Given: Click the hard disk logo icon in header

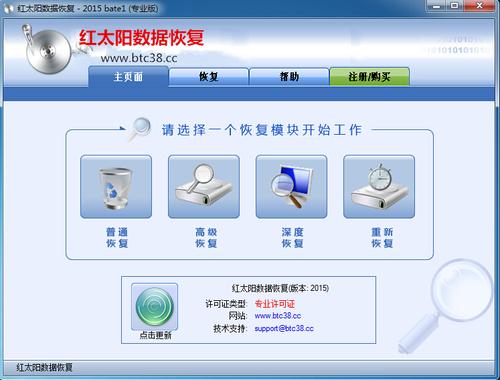Looking at the screenshot, I should point(48,49).
